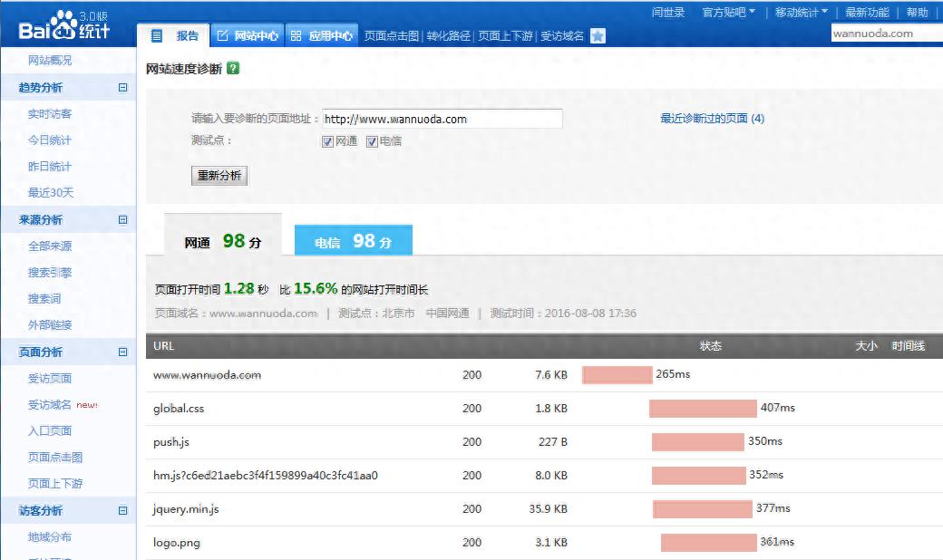Open the 移动统计 dropdown menu
The image size is (943, 560).
click(x=801, y=13)
